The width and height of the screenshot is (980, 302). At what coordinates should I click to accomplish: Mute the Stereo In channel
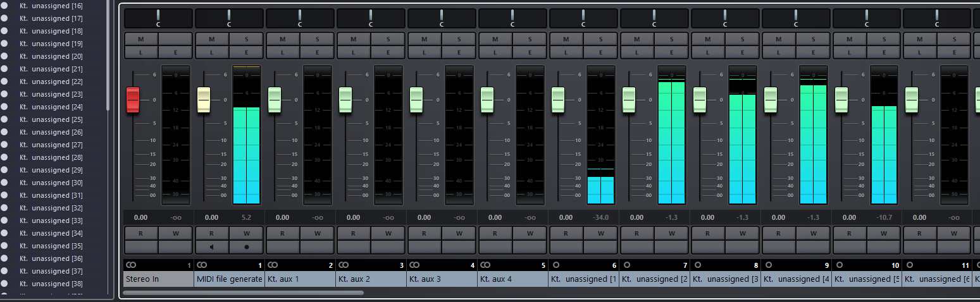140,39
